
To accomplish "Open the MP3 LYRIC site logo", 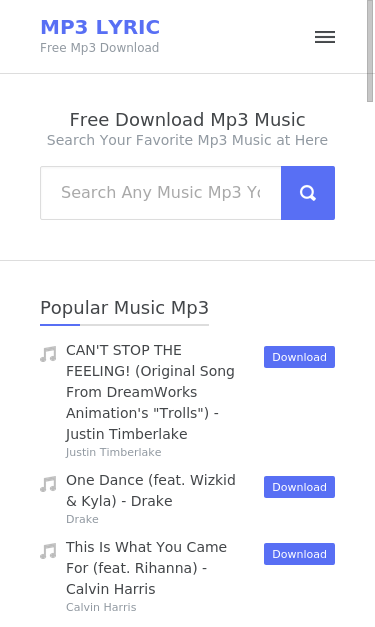I will (100, 27).
